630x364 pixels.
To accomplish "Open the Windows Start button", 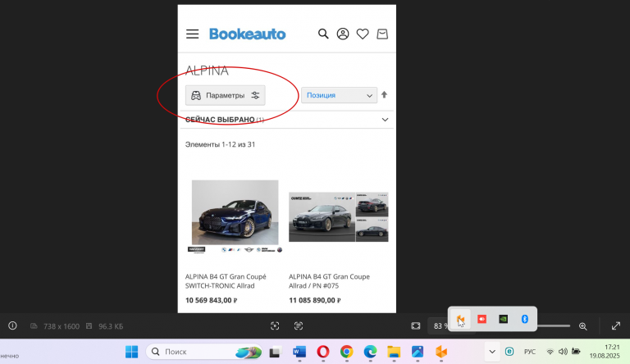I will point(131,352).
